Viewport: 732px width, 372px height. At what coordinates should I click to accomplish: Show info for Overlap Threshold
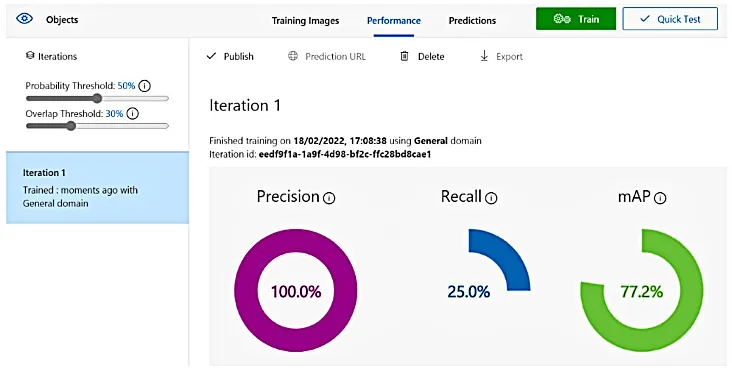pyautogui.click(x=133, y=113)
